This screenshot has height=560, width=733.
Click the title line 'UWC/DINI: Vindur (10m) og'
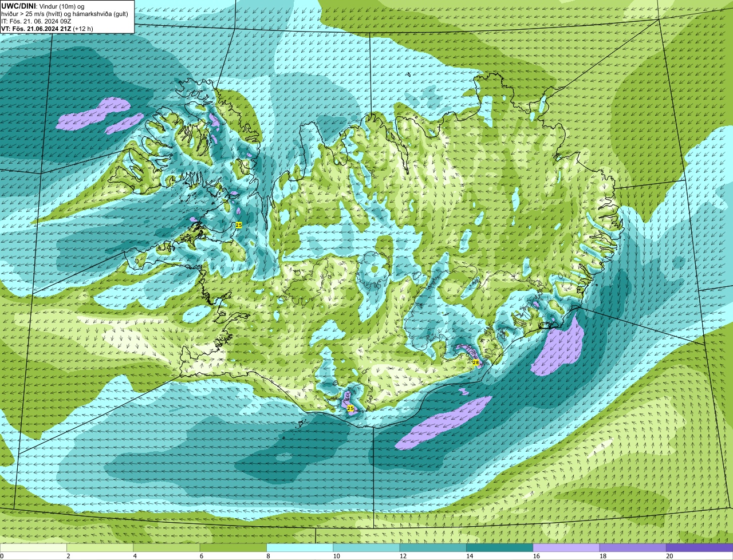click(x=42, y=6)
